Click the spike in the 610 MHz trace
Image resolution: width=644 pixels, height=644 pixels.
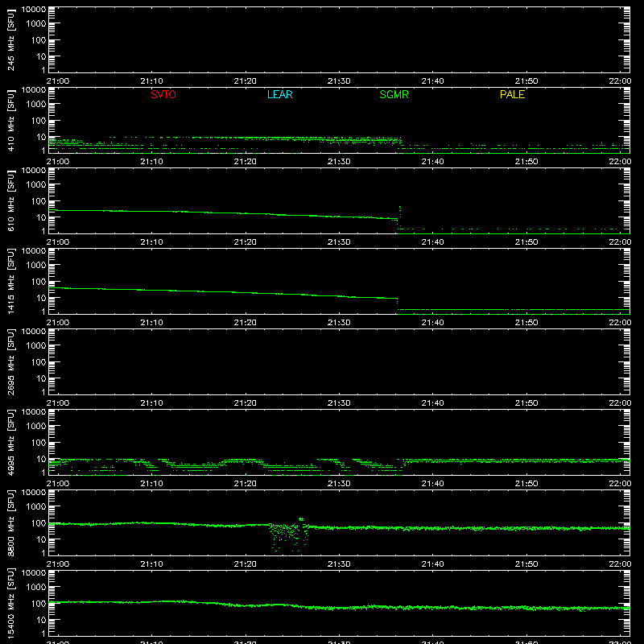(399, 212)
